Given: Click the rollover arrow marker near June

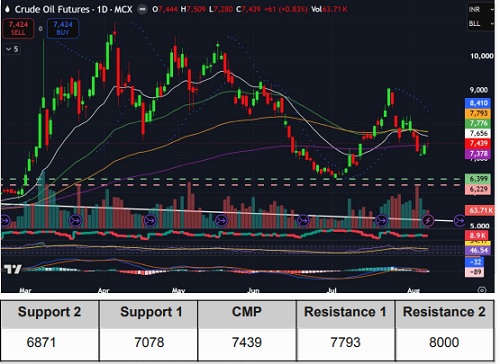Looking at the screenshot, I should point(221,220).
